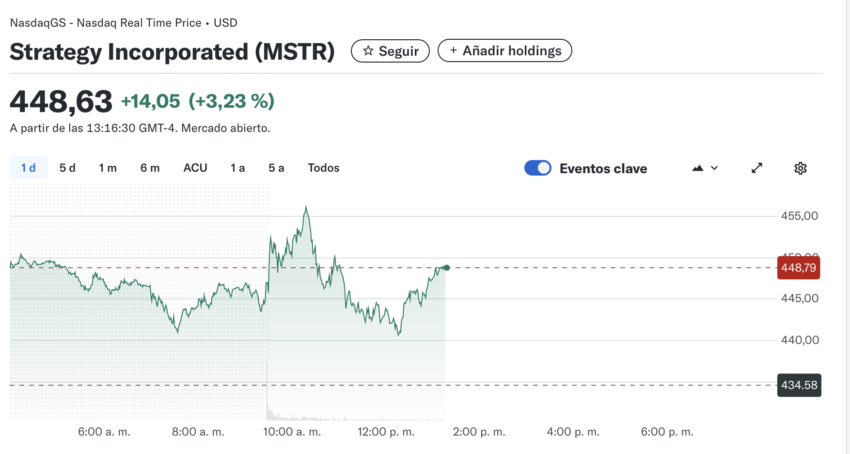Expand chart to fullscreen view
Viewport: 850px width, 454px height.
[x=757, y=168]
